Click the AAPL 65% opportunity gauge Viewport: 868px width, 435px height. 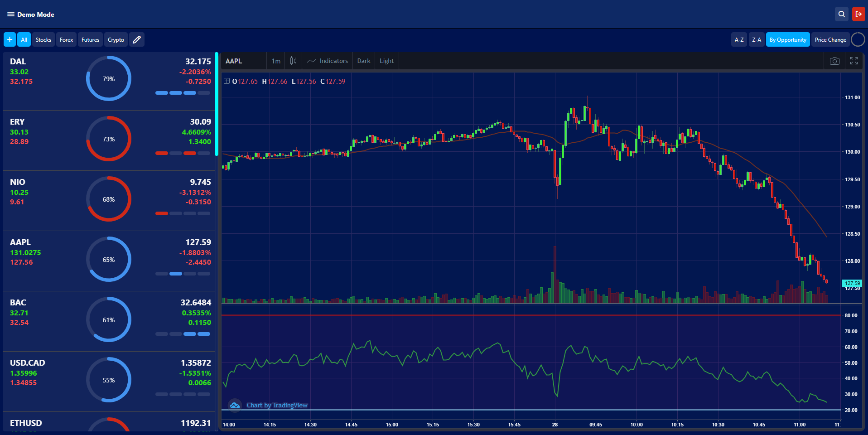(109, 259)
